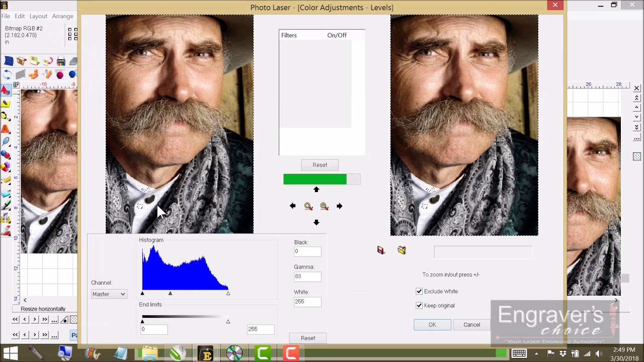Open the EngraveLab E icon in taskbar
The image size is (644, 362).
pyautogui.click(x=206, y=353)
